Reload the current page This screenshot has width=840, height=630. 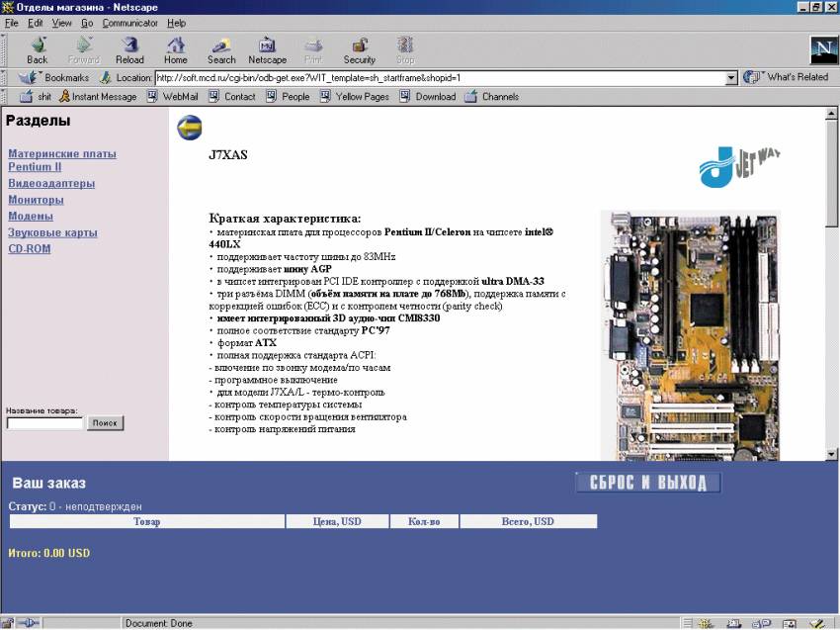coord(129,50)
